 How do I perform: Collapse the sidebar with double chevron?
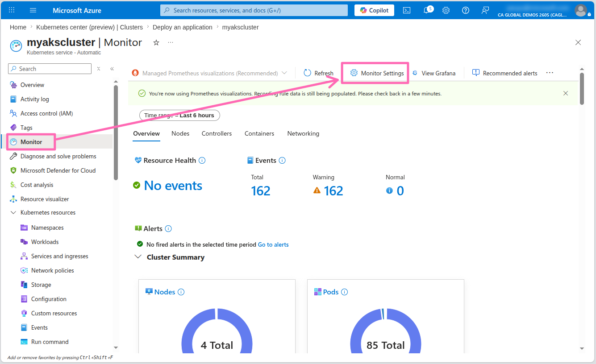click(112, 69)
